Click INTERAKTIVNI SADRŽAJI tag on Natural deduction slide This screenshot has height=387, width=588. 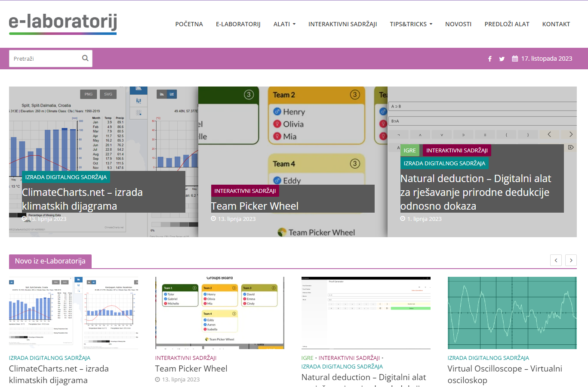pos(457,150)
